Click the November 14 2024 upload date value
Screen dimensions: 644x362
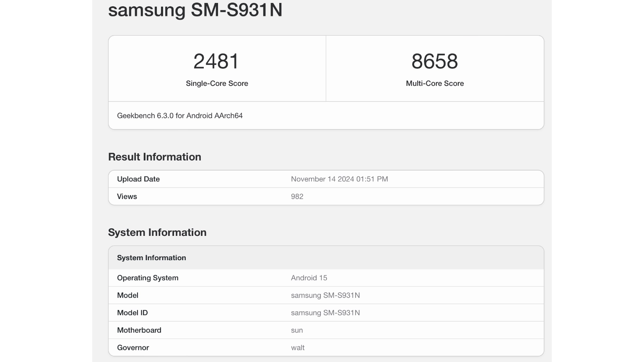click(x=339, y=179)
